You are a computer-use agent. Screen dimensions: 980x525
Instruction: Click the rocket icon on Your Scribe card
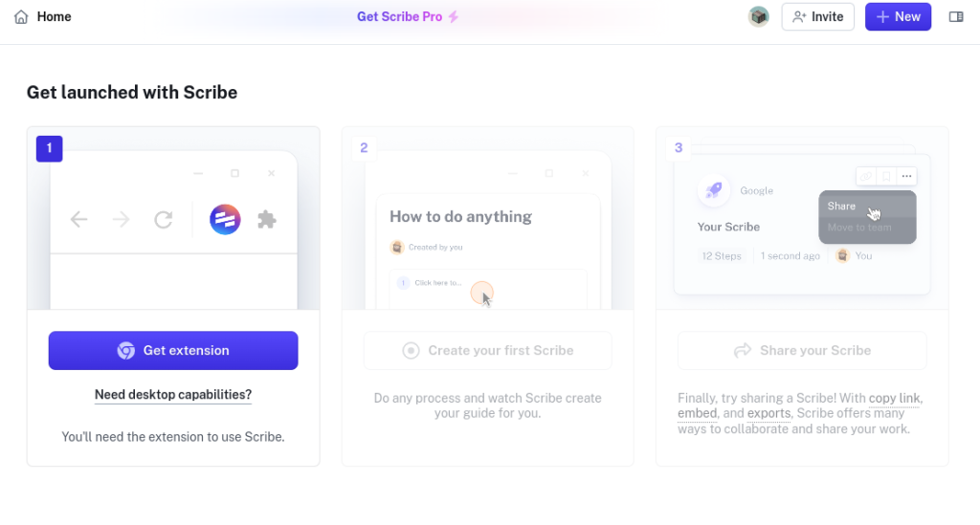[x=714, y=190]
